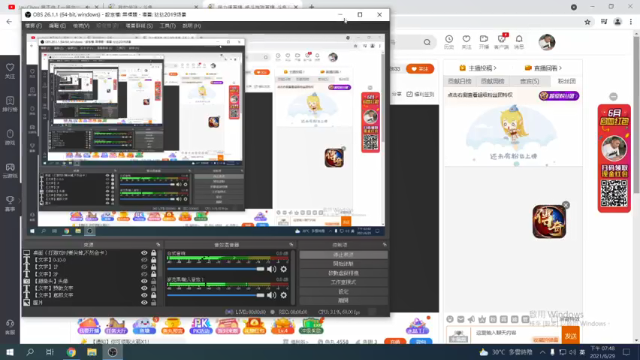Open the Chrome three-dot menu
Viewport: 640px width, 360px height.
(x=631, y=22)
